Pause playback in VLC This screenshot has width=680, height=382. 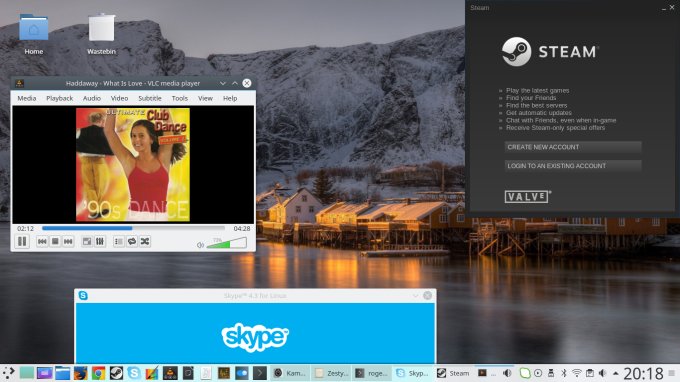pyautogui.click(x=22, y=242)
